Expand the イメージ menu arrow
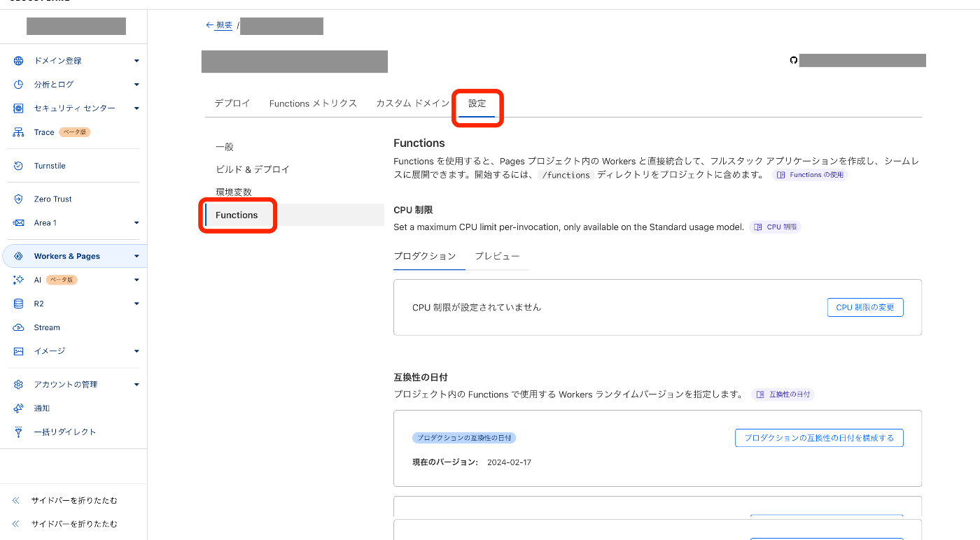This screenshot has width=980, height=540. click(136, 351)
